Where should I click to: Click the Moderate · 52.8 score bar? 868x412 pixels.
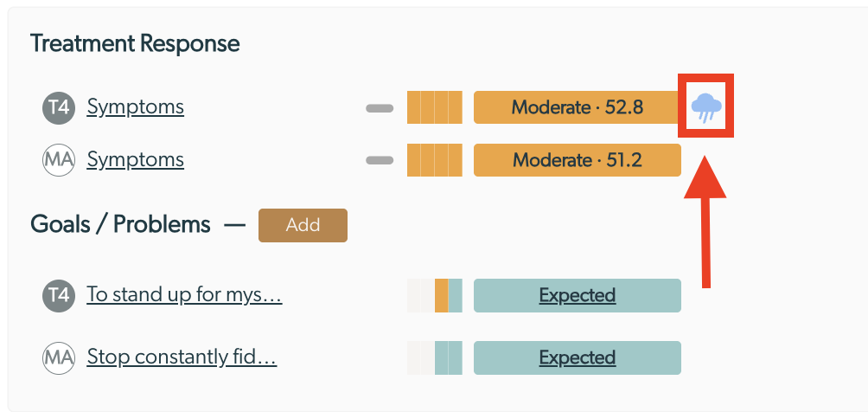point(578,107)
